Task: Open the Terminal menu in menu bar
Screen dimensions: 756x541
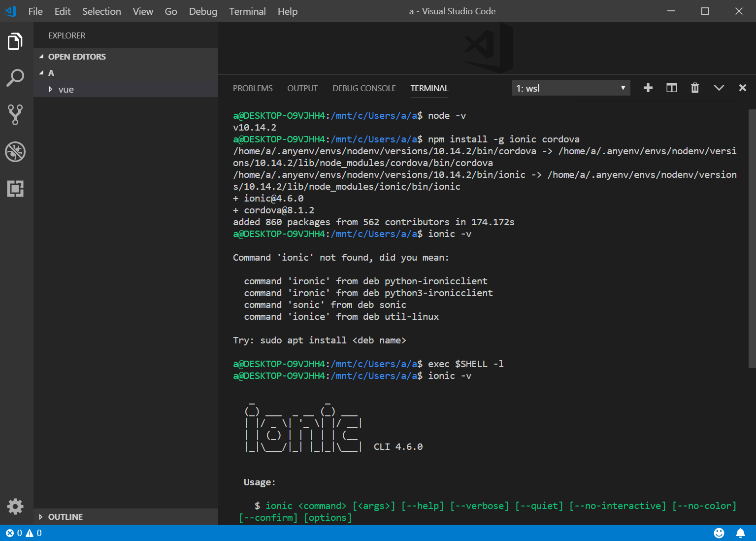Action: click(247, 11)
